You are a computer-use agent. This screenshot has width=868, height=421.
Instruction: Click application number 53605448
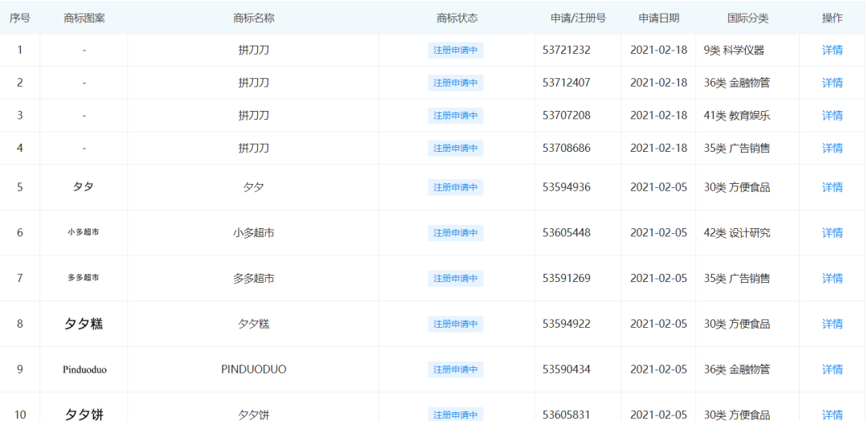click(567, 233)
